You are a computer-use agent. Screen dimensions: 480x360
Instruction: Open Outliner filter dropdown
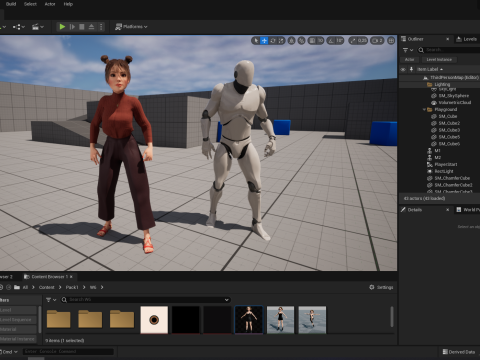[408, 50]
